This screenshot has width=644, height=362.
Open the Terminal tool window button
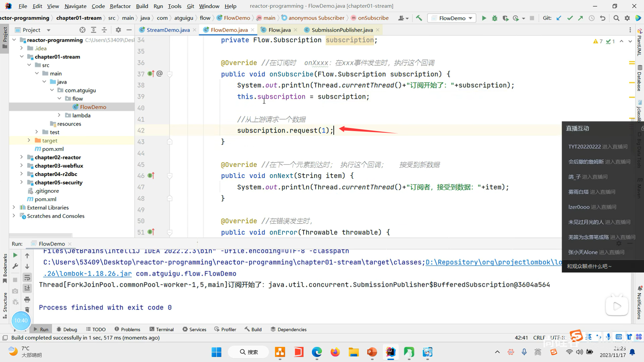[162, 329]
